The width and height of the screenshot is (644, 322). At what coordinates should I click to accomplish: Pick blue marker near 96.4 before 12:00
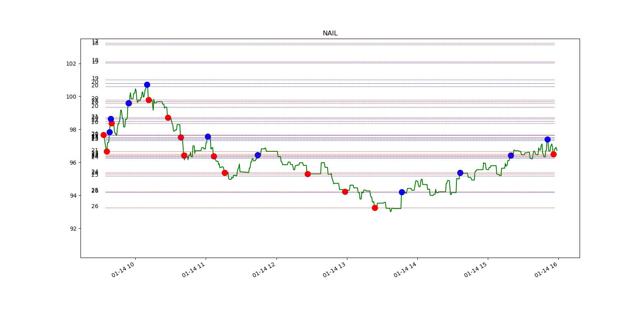coord(258,155)
